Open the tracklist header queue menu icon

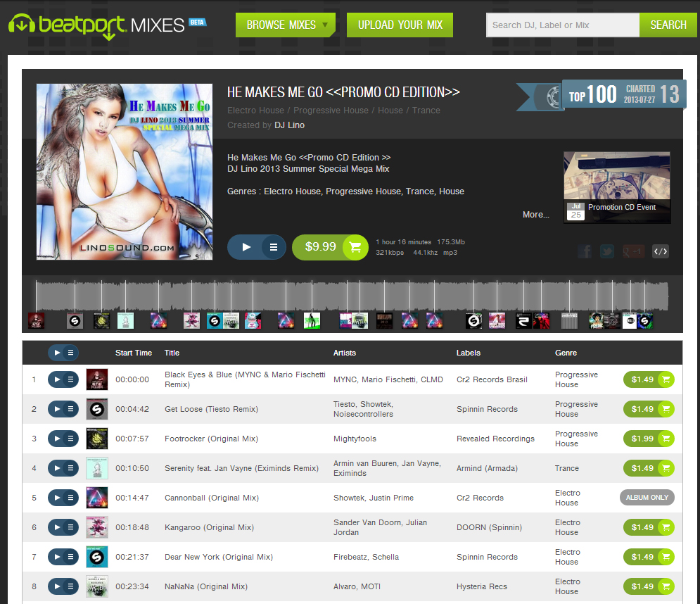[x=70, y=353]
